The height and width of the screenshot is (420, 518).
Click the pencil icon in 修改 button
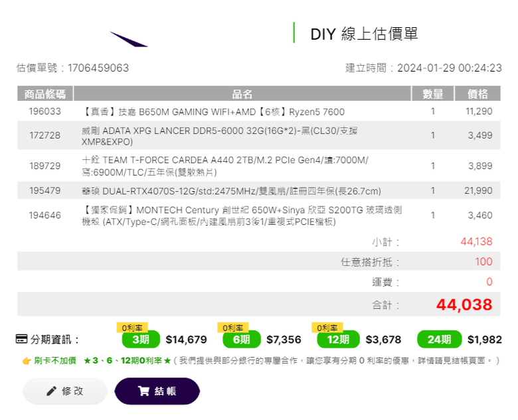click(51, 391)
